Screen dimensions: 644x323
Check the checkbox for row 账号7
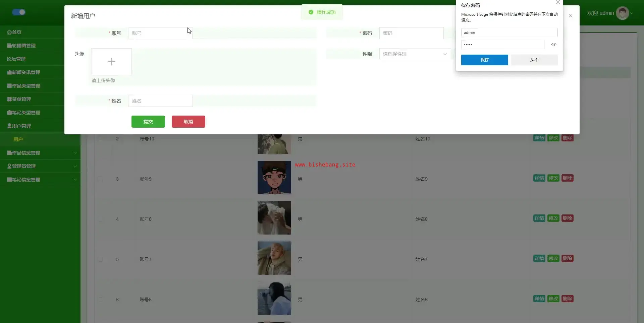(100, 259)
